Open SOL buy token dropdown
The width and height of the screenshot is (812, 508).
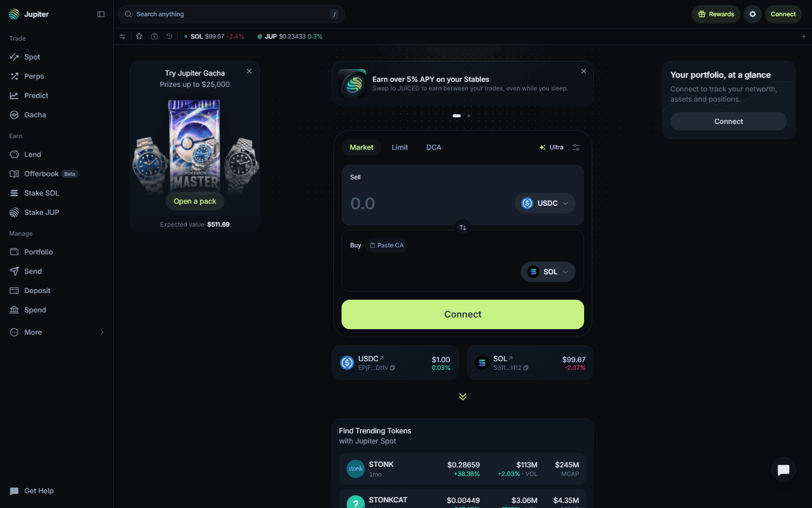[x=548, y=272]
